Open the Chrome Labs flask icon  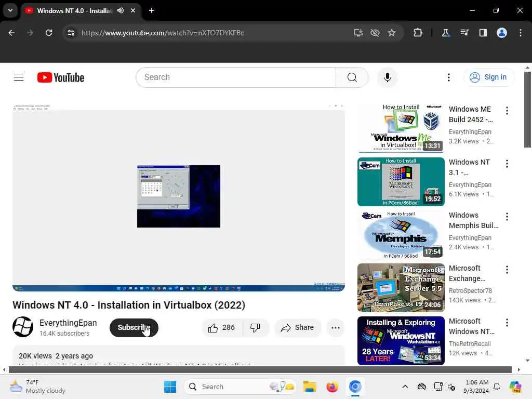point(445,33)
